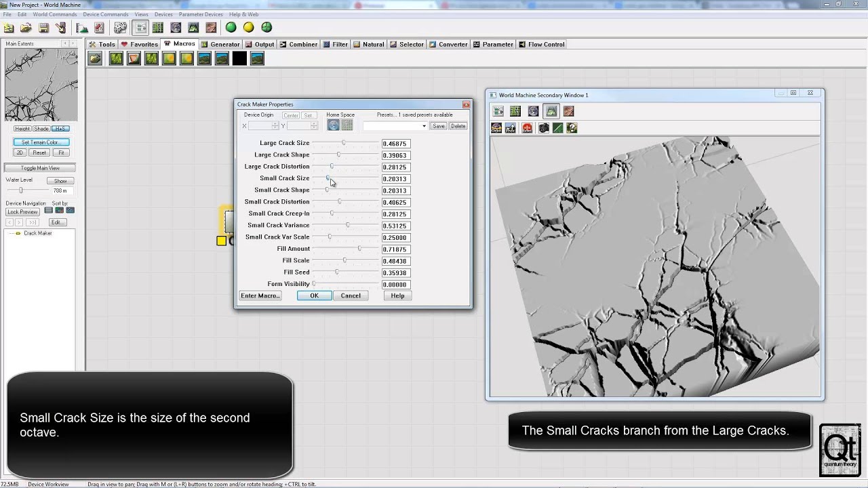Click Set Terrain Color button

click(41, 142)
